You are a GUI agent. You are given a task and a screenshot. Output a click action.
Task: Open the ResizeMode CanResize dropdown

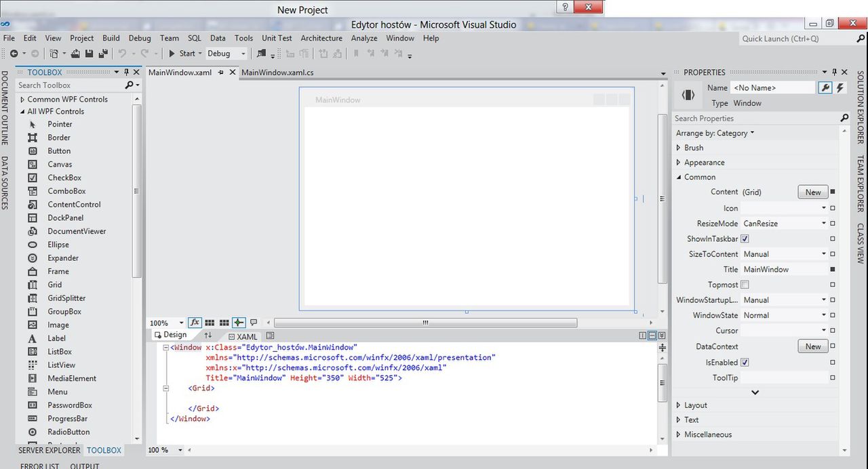[785, 224]
